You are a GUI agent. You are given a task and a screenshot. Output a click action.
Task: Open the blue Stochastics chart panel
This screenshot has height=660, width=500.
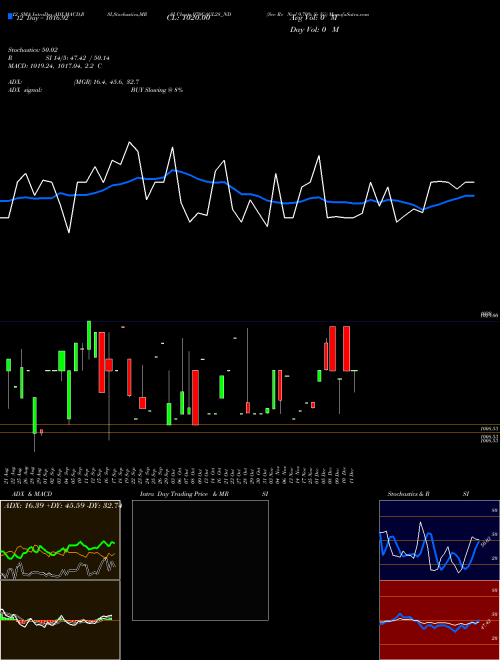point(439,540)
